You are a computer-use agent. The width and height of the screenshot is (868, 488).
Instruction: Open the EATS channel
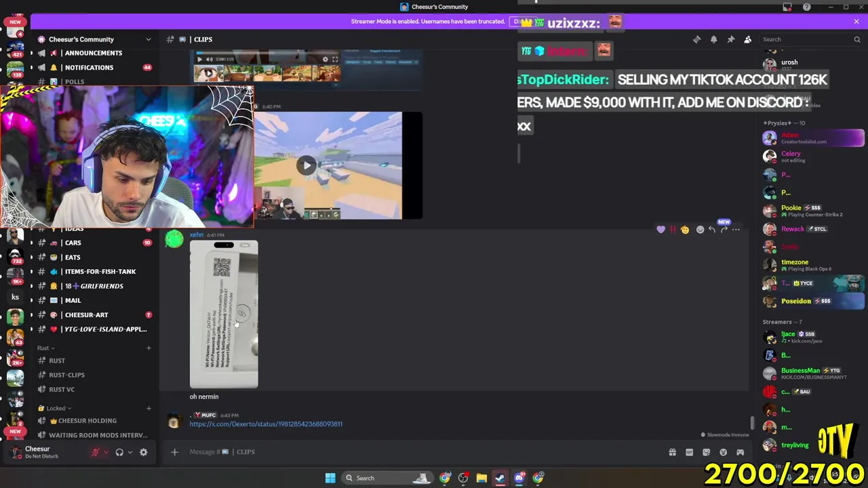pyautogui.click(x=72, y=258)
